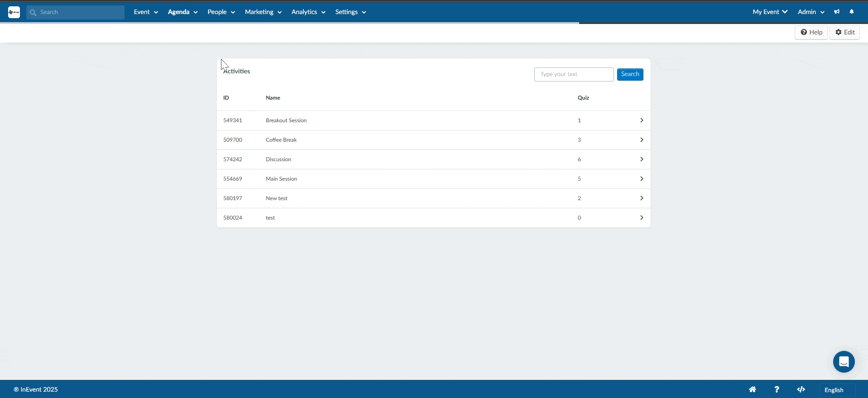Open the My Event dropdown
This screenshot has width=868, height=398.
point(770,12)
